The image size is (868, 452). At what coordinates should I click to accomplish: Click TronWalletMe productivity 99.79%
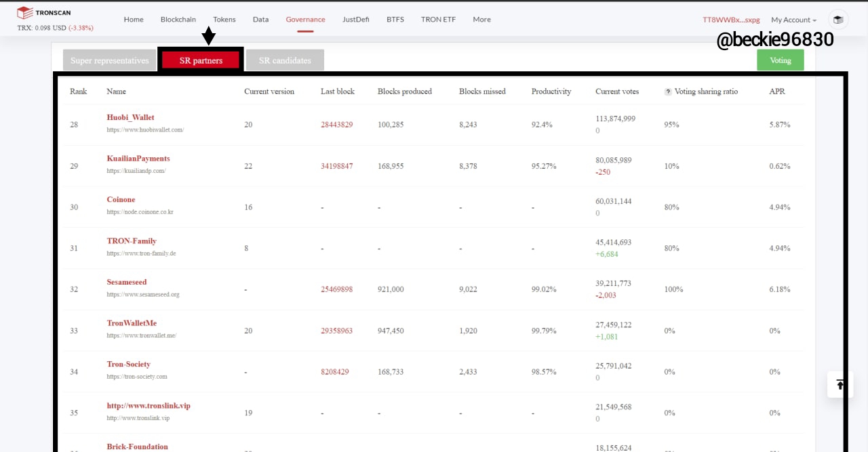544,331
